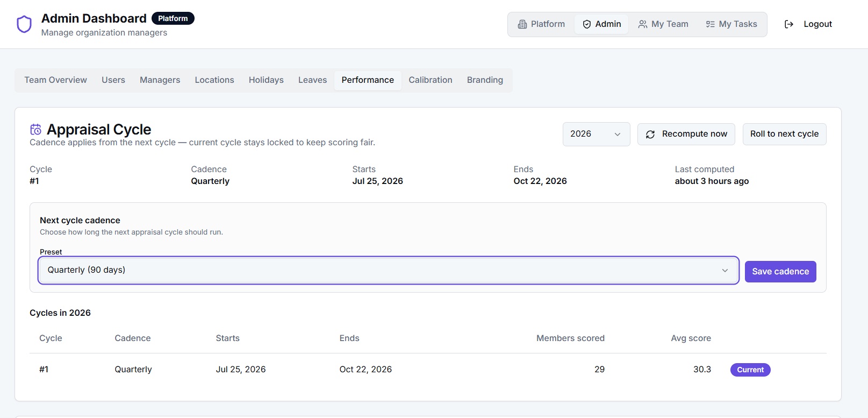Click the calendar icon beside Appraisal Cycle

point(35,129)
